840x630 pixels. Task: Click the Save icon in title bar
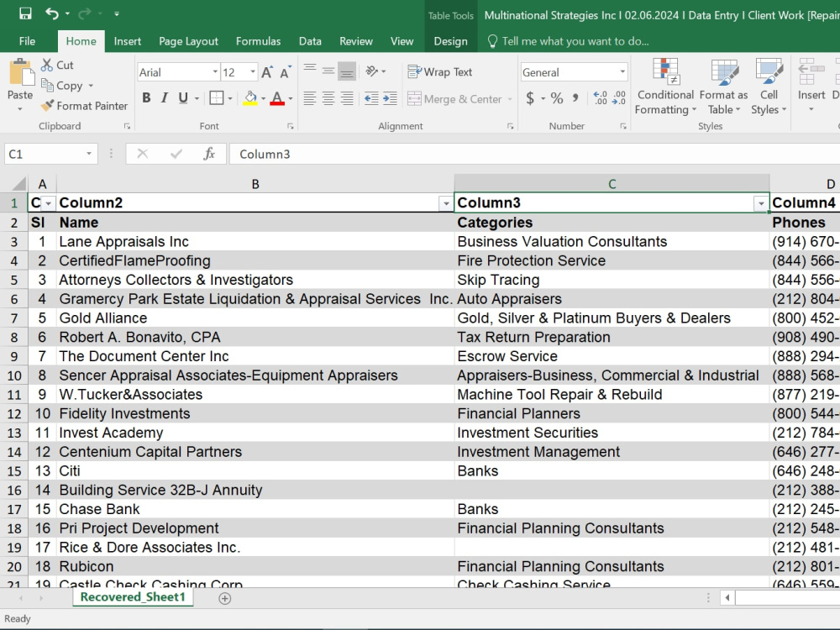(25, 13)
